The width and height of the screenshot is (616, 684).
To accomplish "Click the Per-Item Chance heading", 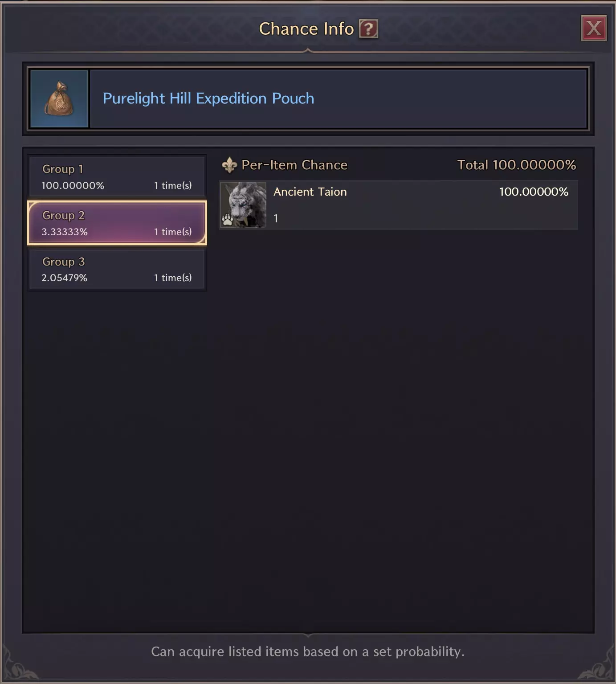I will [x=294, y=165].
